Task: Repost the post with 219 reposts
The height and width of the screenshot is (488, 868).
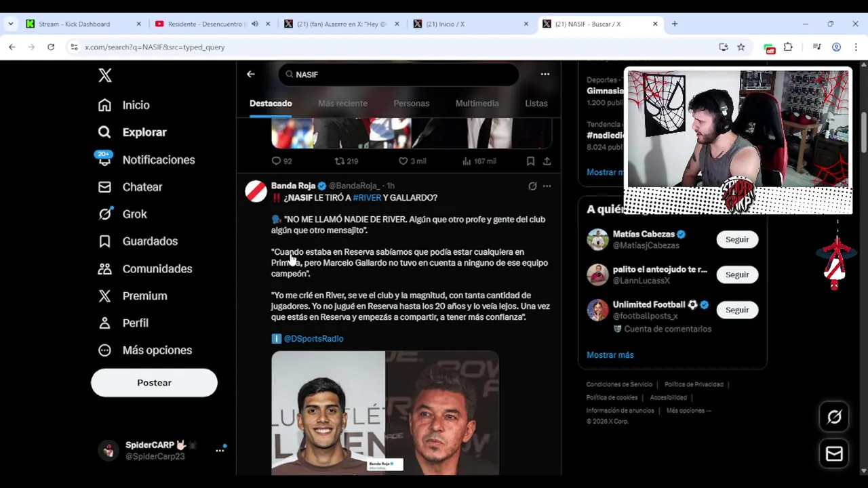Action: click(347, 161)
